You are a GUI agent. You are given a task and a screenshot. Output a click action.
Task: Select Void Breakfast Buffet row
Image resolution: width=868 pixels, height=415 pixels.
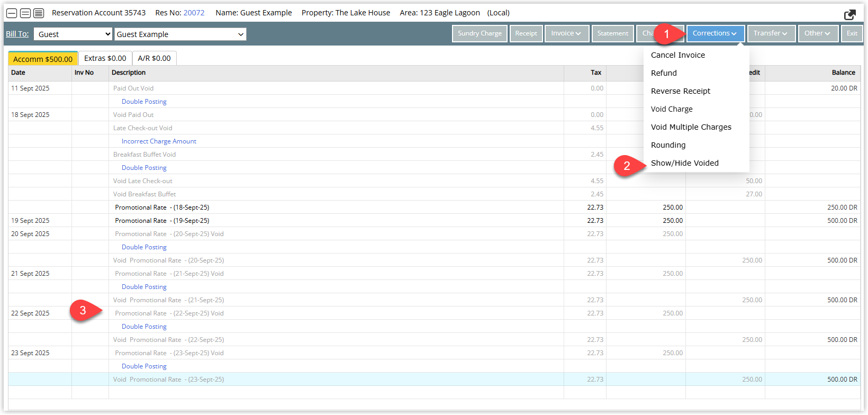pos(434,194)
